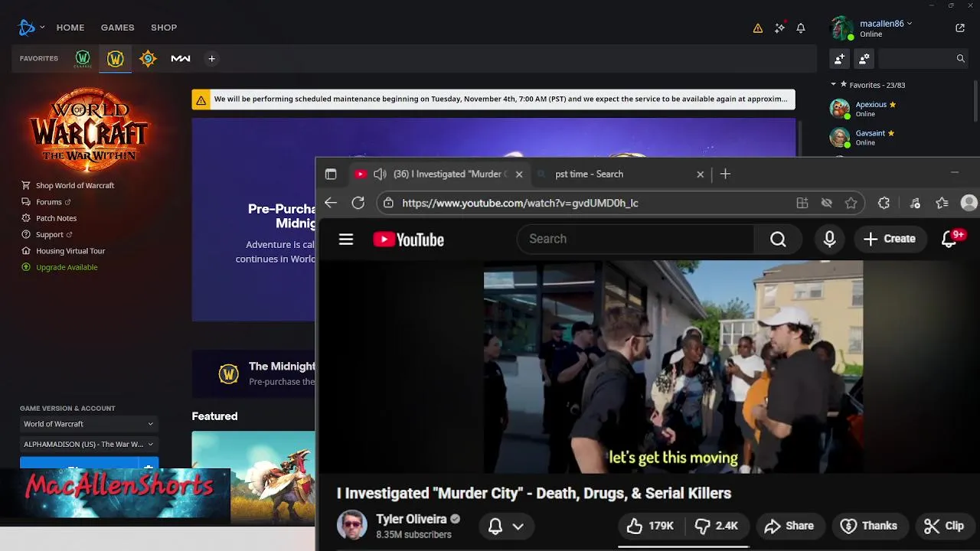Click the YouTube search field
This screenshot has width=980, height=551.
pos(635,240)
